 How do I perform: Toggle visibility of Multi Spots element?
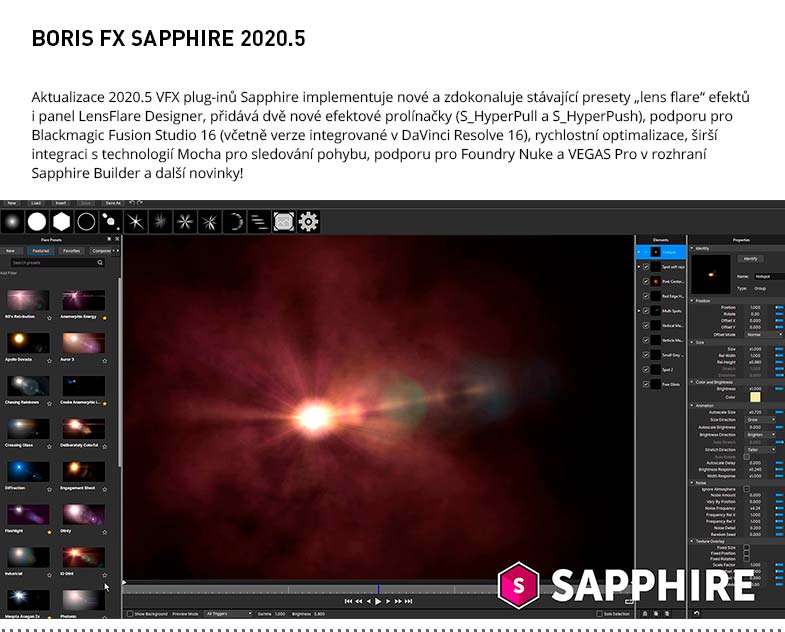pyautogui.click(x=646, y=311)
